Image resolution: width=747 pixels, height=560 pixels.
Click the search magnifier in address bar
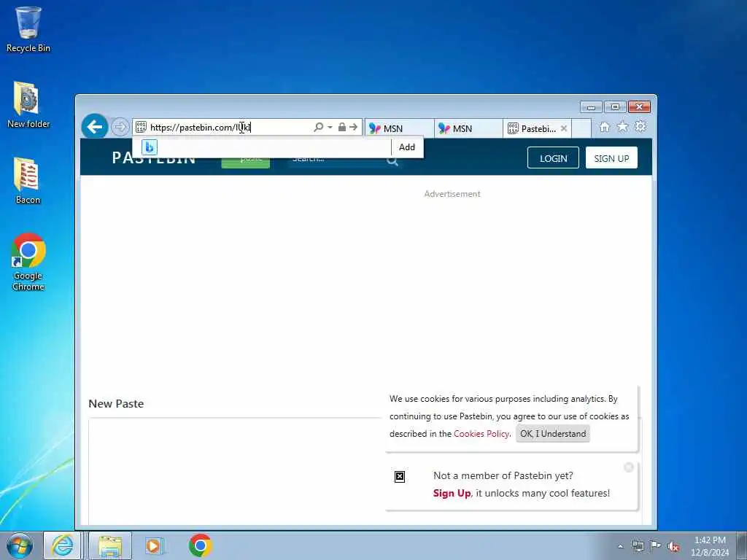(318, 127)
